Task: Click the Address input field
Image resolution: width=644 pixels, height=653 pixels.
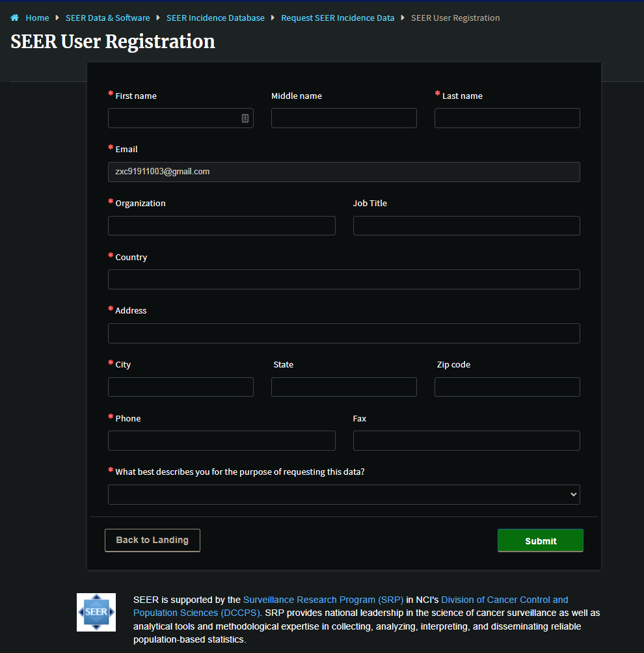Action: point(344,333)
